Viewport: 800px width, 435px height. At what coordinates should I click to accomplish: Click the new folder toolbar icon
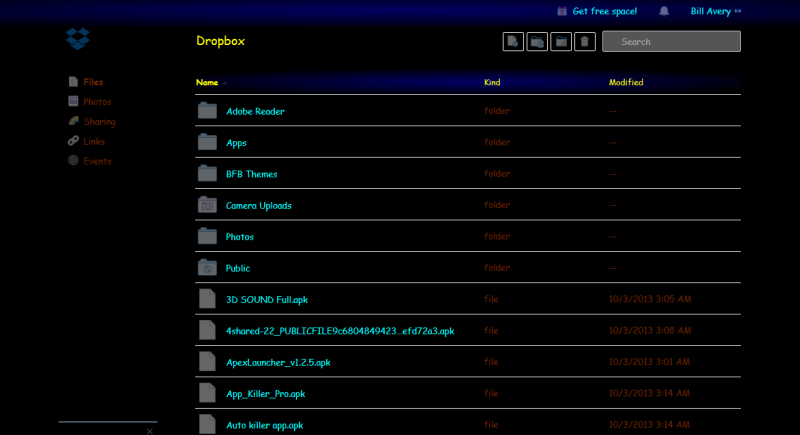[537, 41]
